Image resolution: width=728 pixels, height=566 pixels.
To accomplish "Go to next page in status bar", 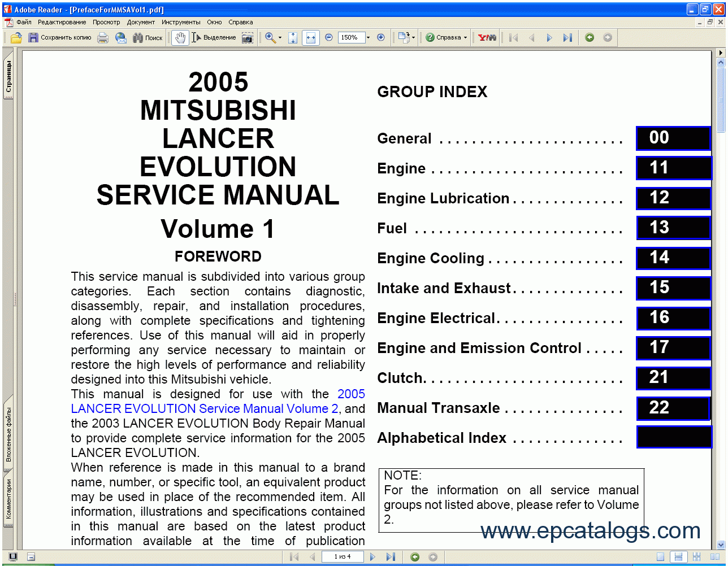I will coord(372,556).
